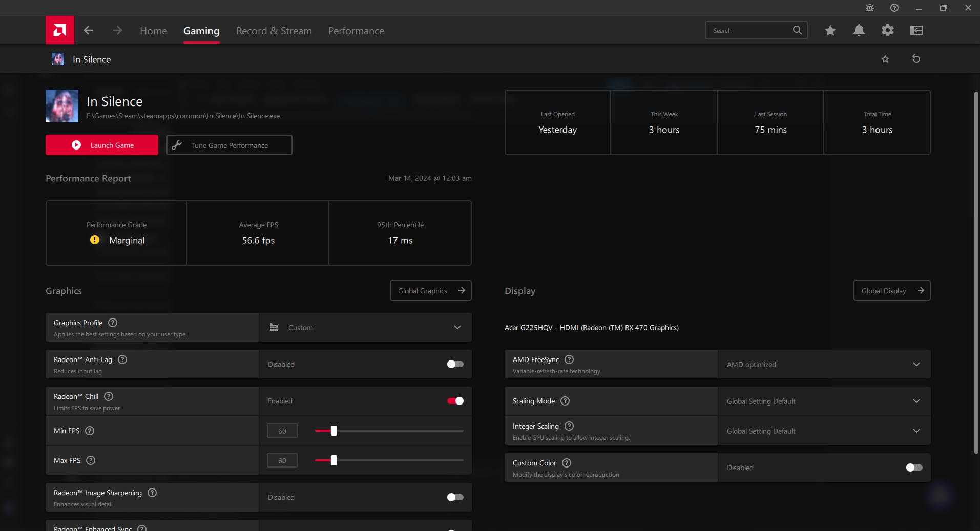Click the In Silence game thumbnail

pos(62,106)
